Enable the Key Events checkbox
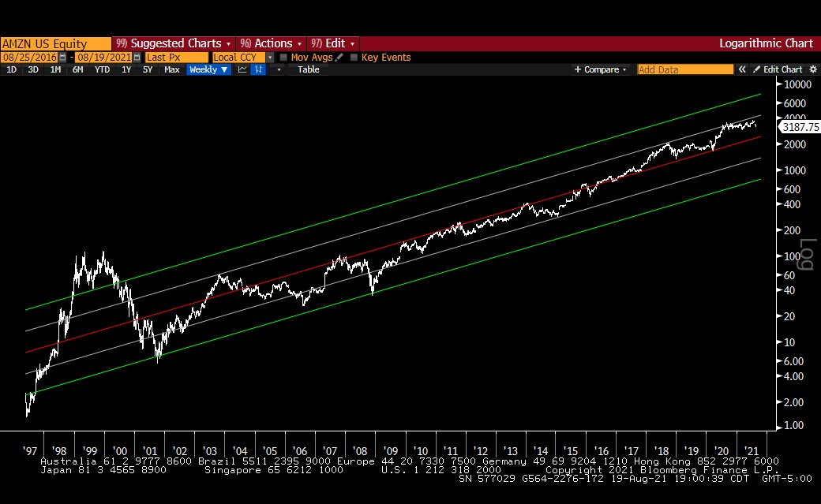 tap(354, 58)
